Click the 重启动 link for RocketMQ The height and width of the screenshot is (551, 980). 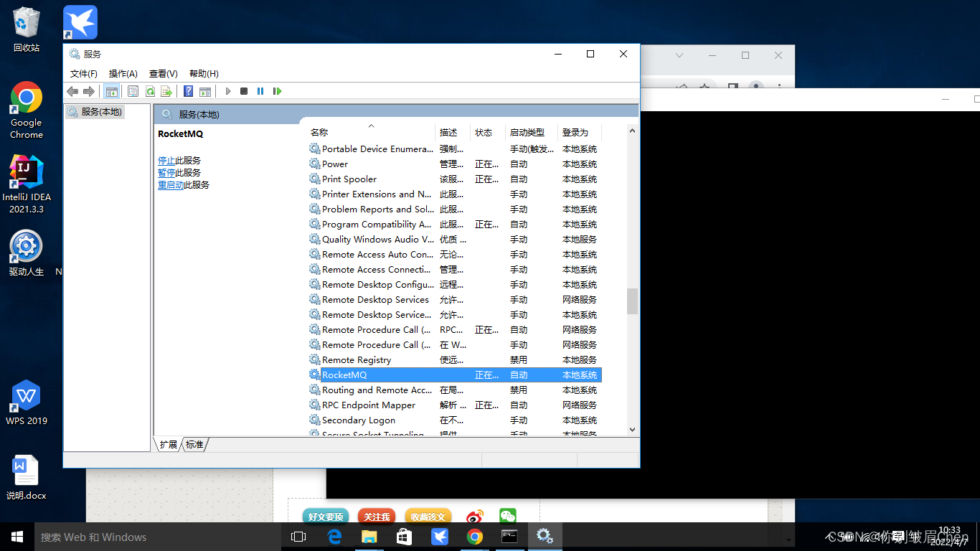pyautogui.click(x=171, y=185)
